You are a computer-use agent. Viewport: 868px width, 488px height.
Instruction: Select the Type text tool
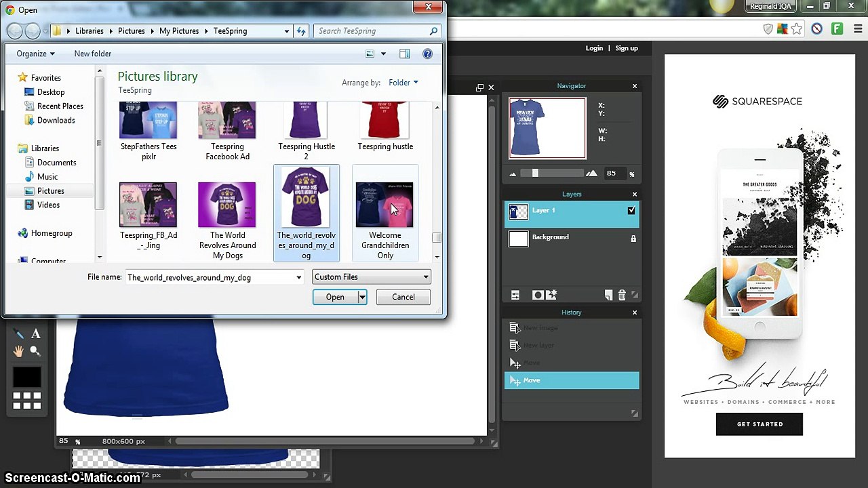pyautogui.click(x=36, y=333)
